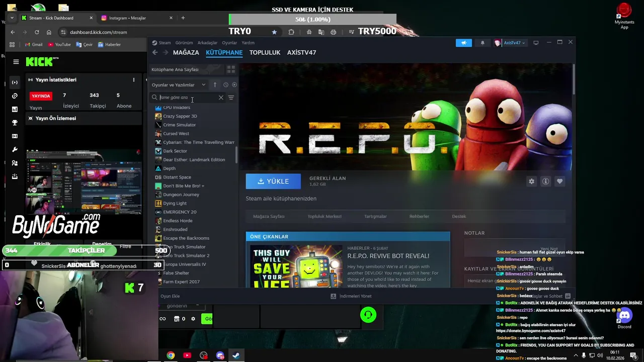
Task: Open Steam library collections grid view
Action: pos(231,69)
